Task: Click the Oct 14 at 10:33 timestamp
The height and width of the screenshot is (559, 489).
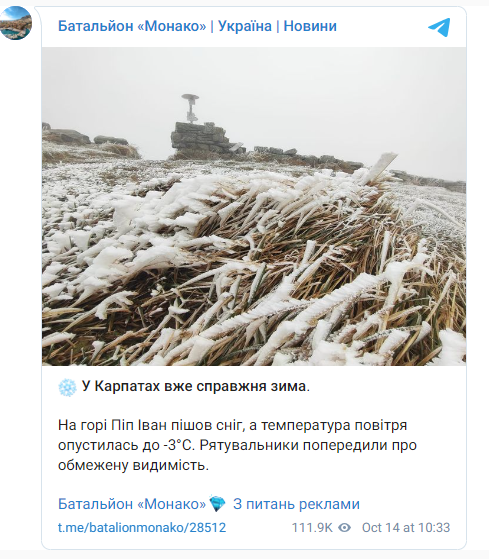Action: (x=406, y=528)
